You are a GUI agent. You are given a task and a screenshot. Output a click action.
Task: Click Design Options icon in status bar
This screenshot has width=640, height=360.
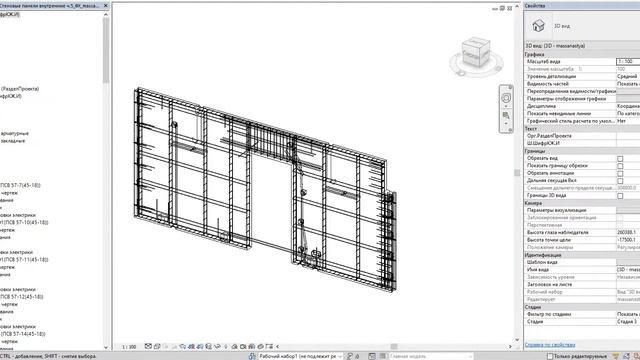point(372,356)
